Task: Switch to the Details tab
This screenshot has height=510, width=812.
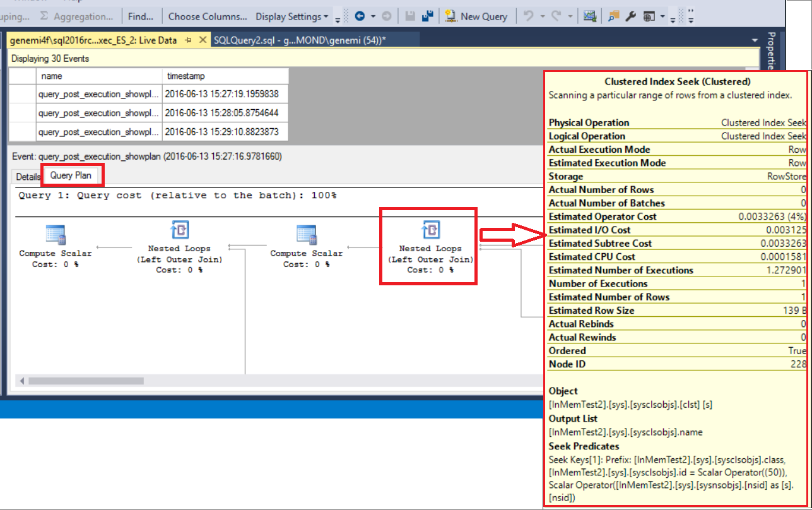Action: [27, 177]
